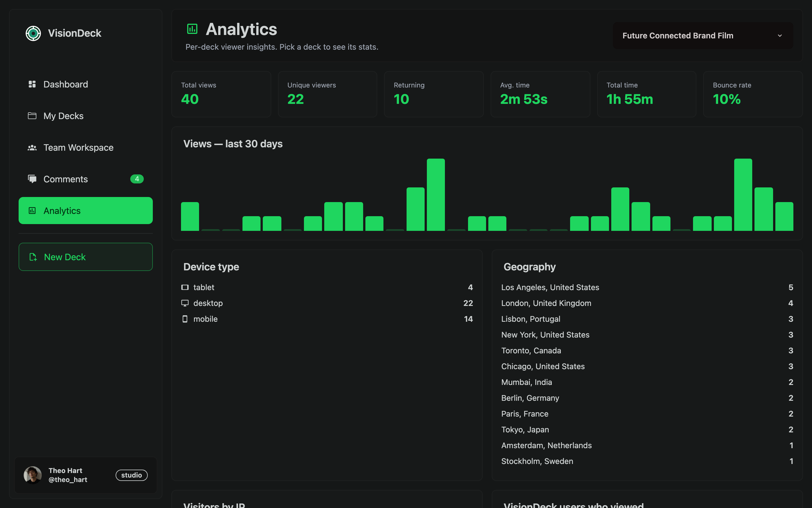Click the Comments count badge showing 4
This screenshot has width=812, height=508.
click(137, 179)
